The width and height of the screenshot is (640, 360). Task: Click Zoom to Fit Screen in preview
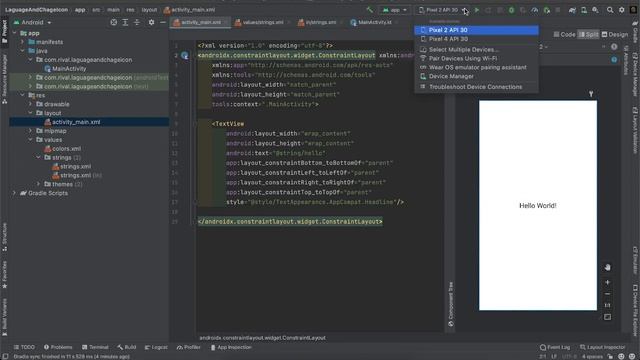point(607,317)
